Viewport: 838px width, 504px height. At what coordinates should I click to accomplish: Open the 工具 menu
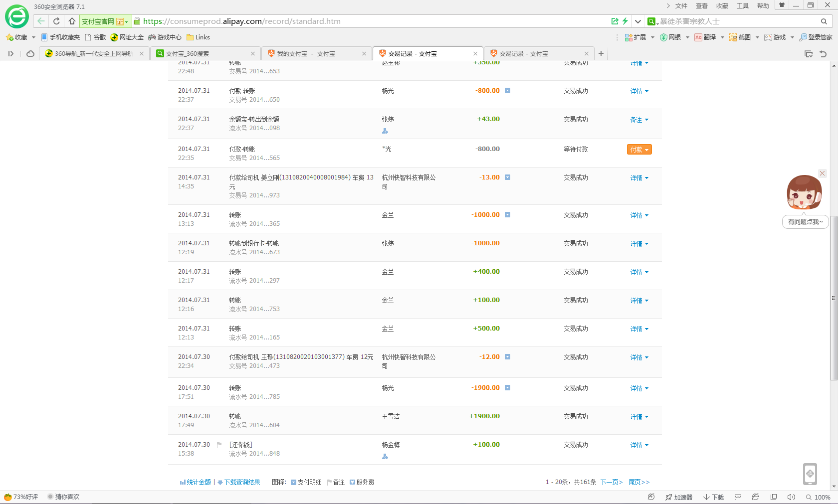pos(743,6)
